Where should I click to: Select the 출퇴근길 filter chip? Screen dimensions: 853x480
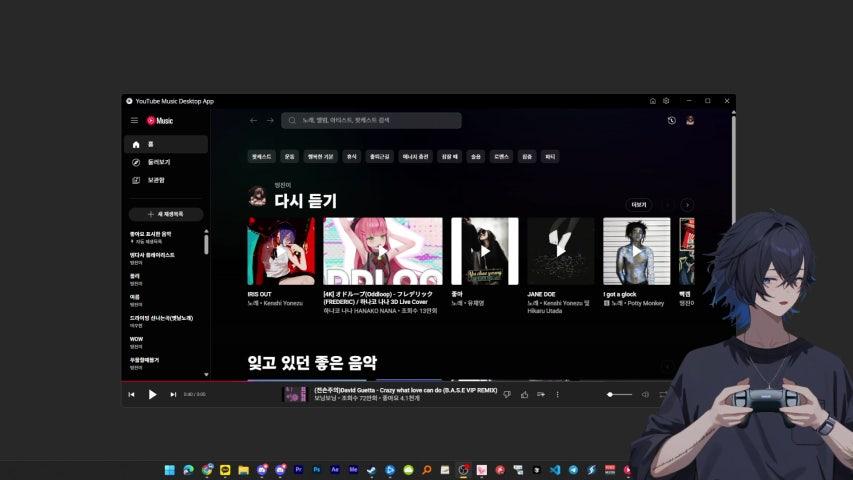[x=380, y=157]
